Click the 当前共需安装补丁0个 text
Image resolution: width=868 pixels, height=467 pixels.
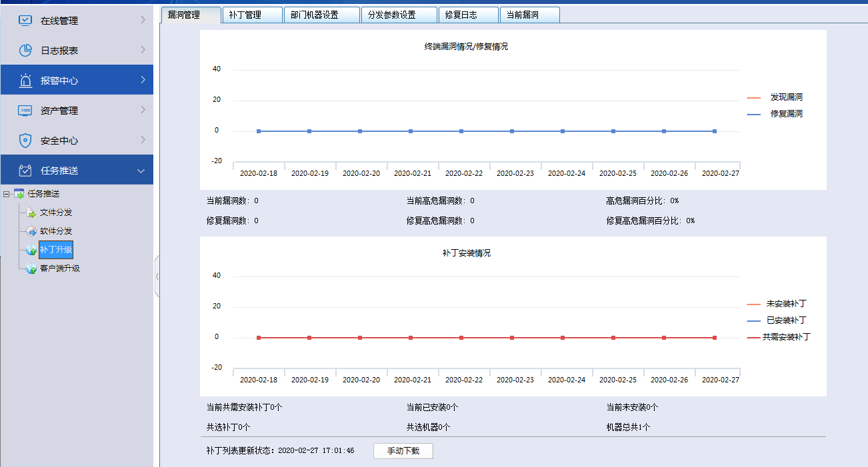coord(245,407)
